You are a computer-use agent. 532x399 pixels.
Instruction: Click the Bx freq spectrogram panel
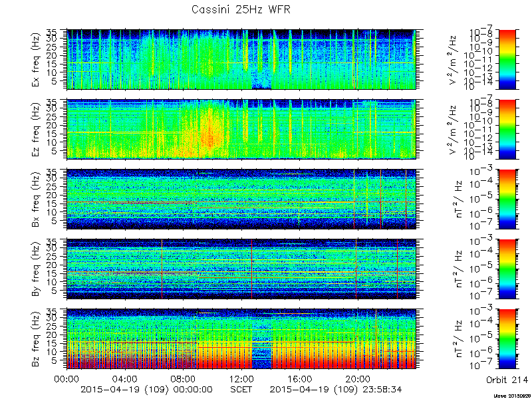coord(241,199)
